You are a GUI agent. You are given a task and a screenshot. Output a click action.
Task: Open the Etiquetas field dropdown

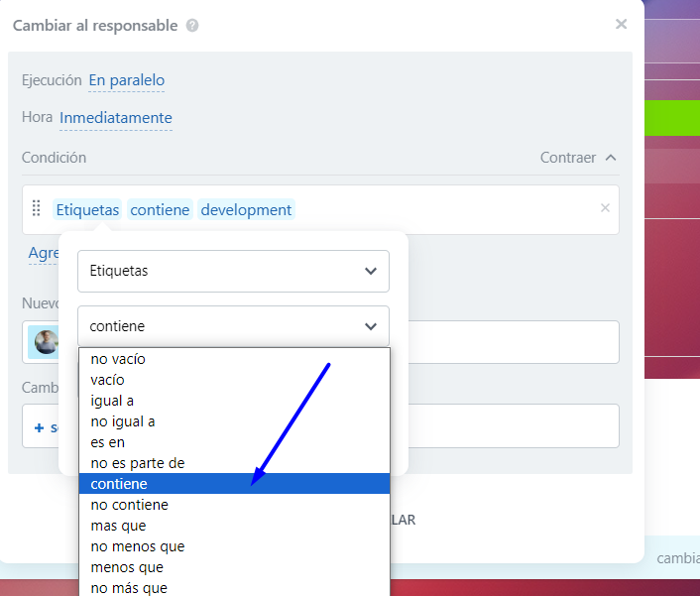pyautogui.click(x=233, y=271)
